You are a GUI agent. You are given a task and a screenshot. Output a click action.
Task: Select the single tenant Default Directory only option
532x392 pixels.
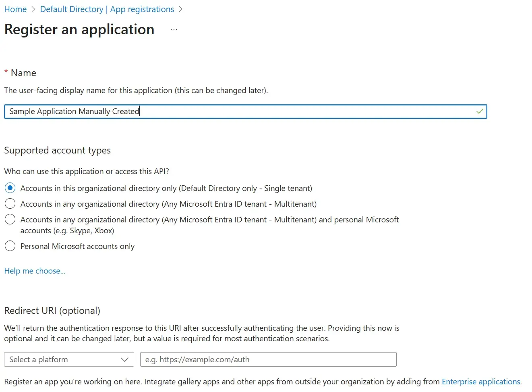click(10, 188)
